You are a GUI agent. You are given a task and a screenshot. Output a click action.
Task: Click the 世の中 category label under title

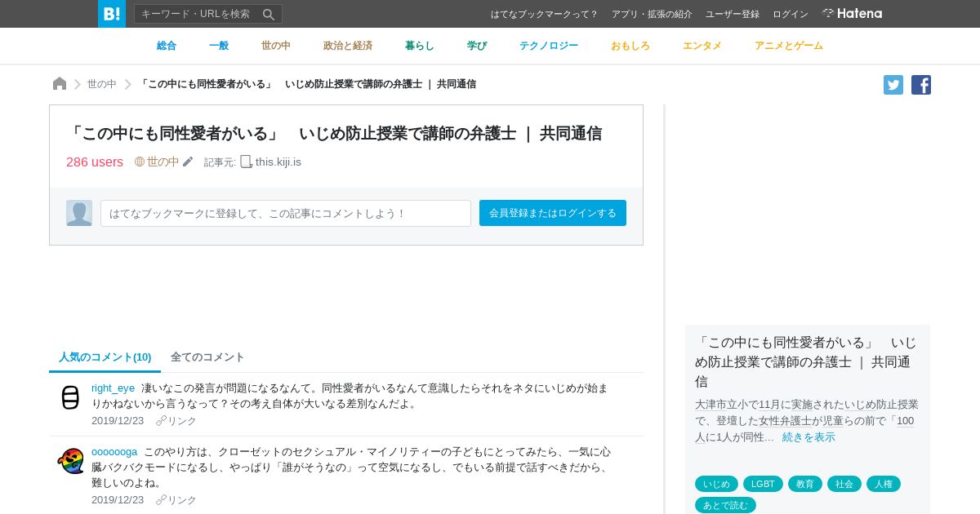point(163,162)
